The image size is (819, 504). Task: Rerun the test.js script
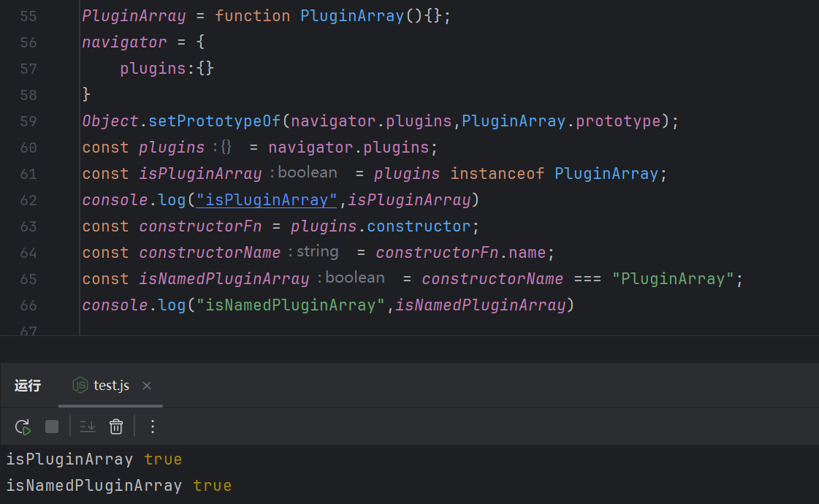(23, 427)
